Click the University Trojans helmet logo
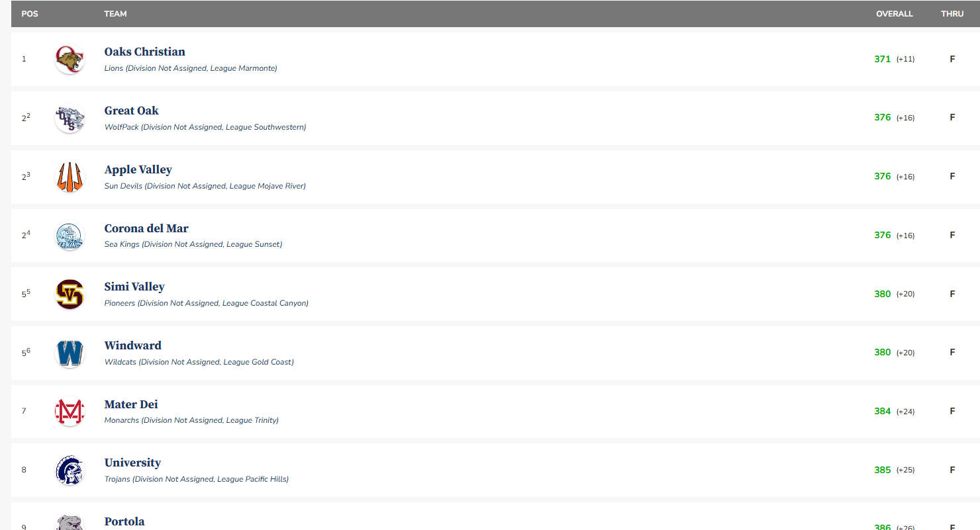 [70, 470]
